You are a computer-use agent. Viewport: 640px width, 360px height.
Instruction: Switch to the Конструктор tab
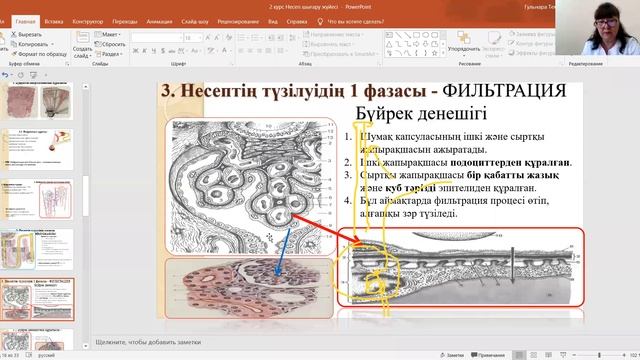[88, 22]
